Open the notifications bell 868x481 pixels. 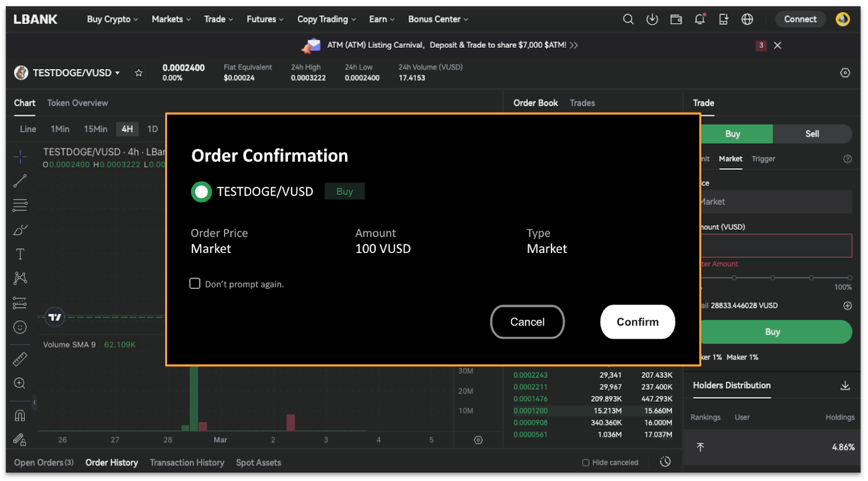click(700, 20)
